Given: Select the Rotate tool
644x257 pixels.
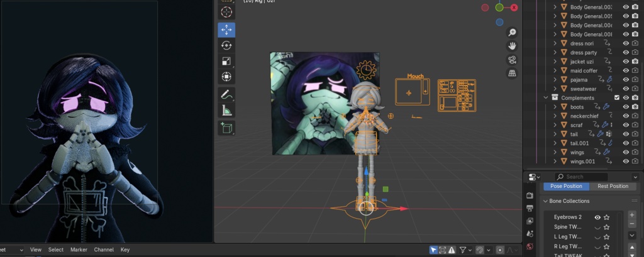Looking at the screenshot, I should point(226,46).
